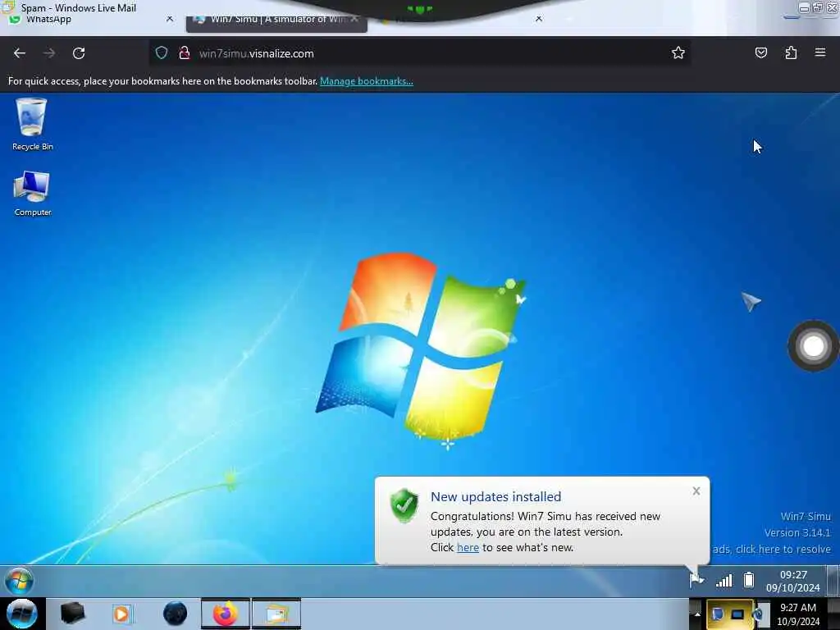The width and height of the screenshot is (840, 630).
Task: Open the black box icon on the host taskbar
Action: (73, 614)
